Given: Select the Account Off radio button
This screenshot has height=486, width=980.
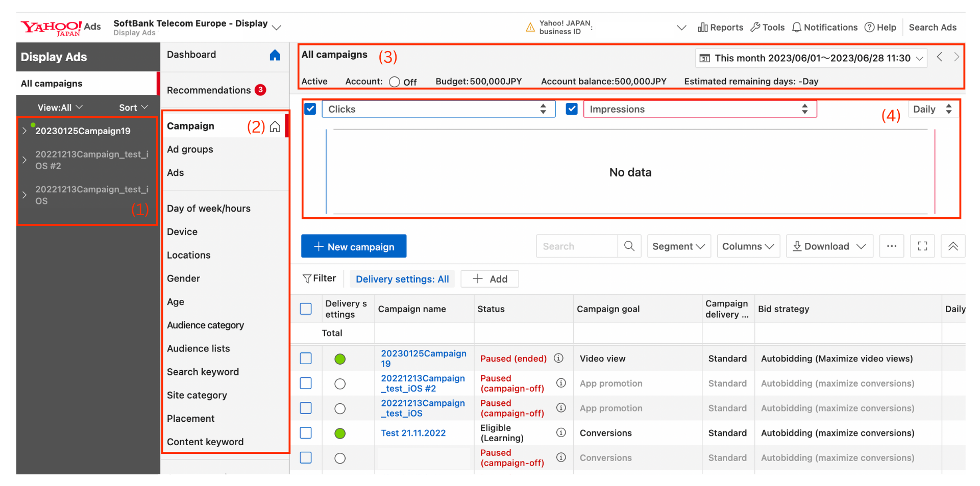Looking at the screenshot, I should click(394, 82).
